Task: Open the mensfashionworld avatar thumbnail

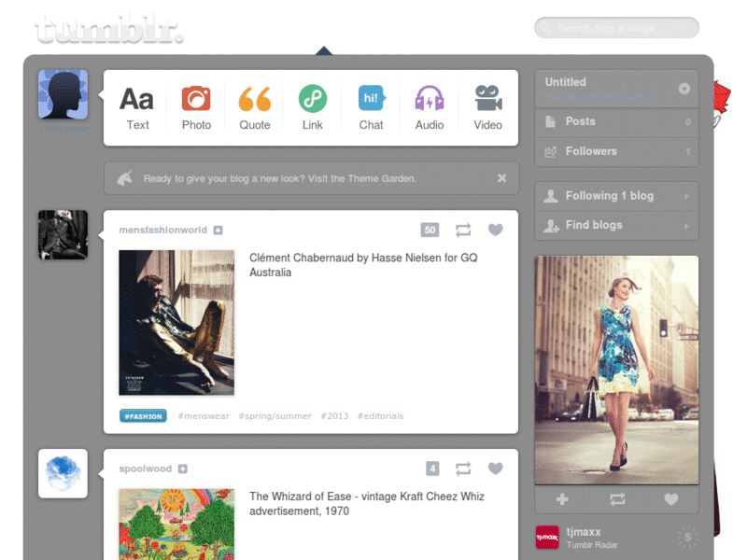Action: pyautogui.click(x=63, y=235)
